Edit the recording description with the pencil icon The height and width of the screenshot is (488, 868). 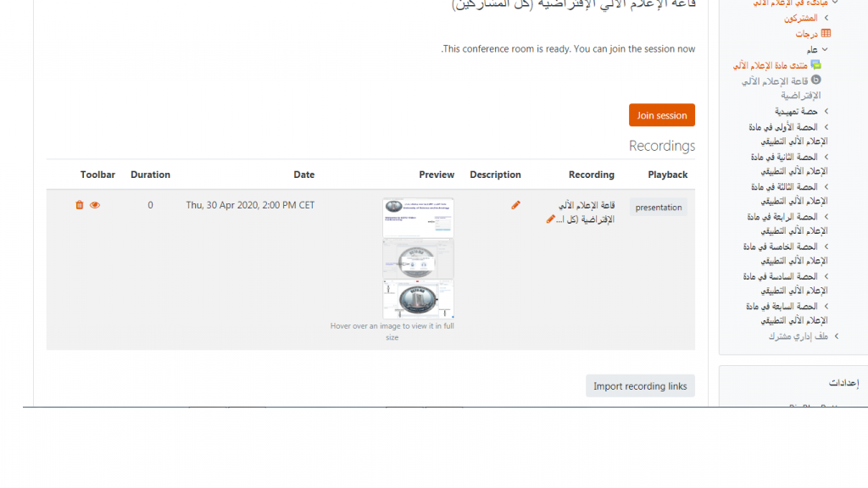click(x=515, y=205)
